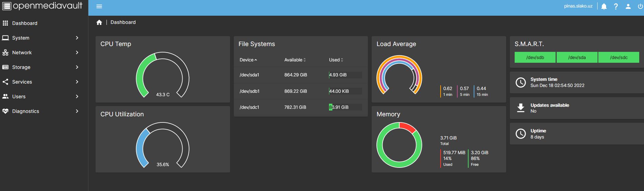644x191 pixels.
Task: Expand the Diagnostics sidebar section
Action: point(44,111)
